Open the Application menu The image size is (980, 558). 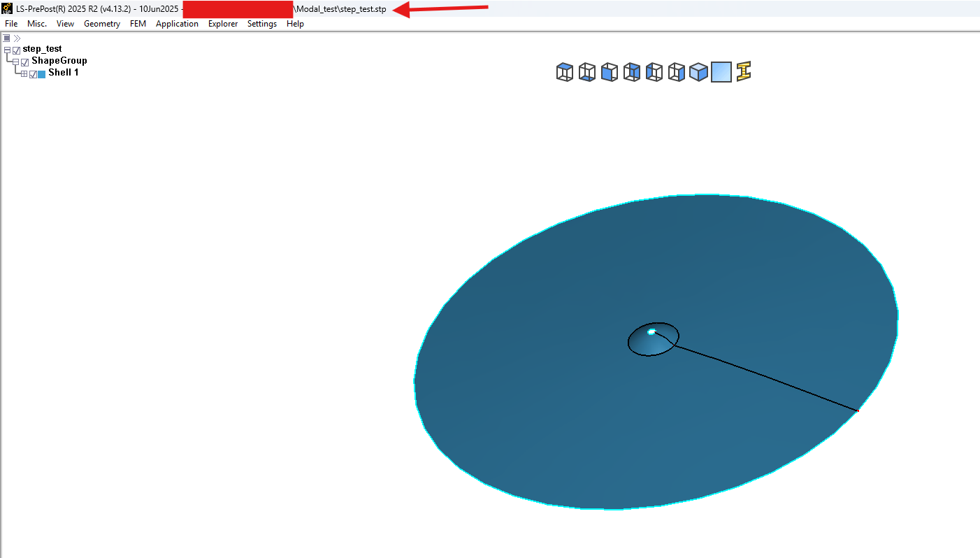(x=178, y=24)
